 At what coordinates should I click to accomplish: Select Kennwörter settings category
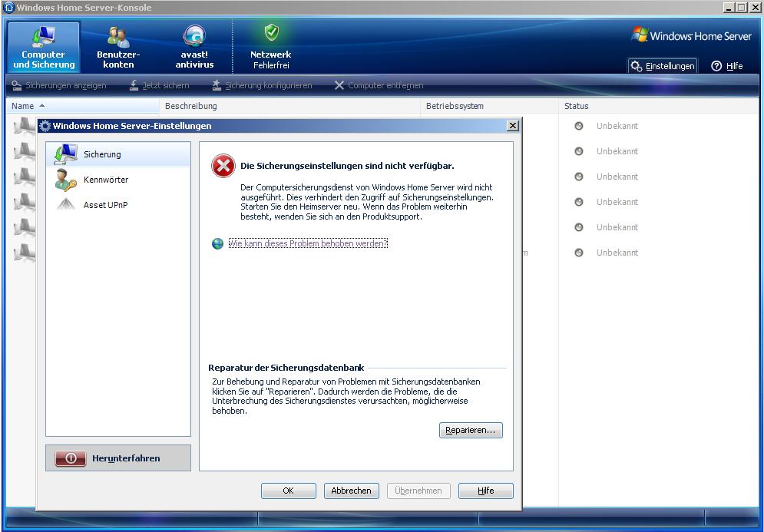(118, 180)
